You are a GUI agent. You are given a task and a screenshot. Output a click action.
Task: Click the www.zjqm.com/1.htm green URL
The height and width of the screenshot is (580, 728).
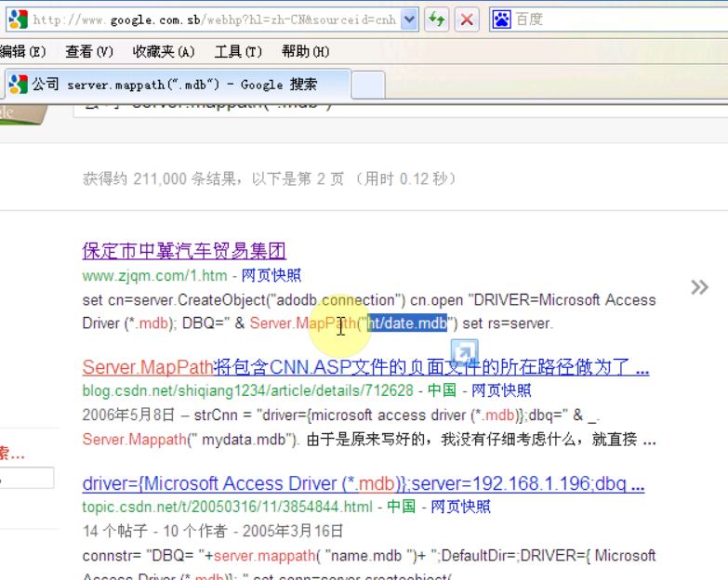pyautogui.click(x=154, y=276)
